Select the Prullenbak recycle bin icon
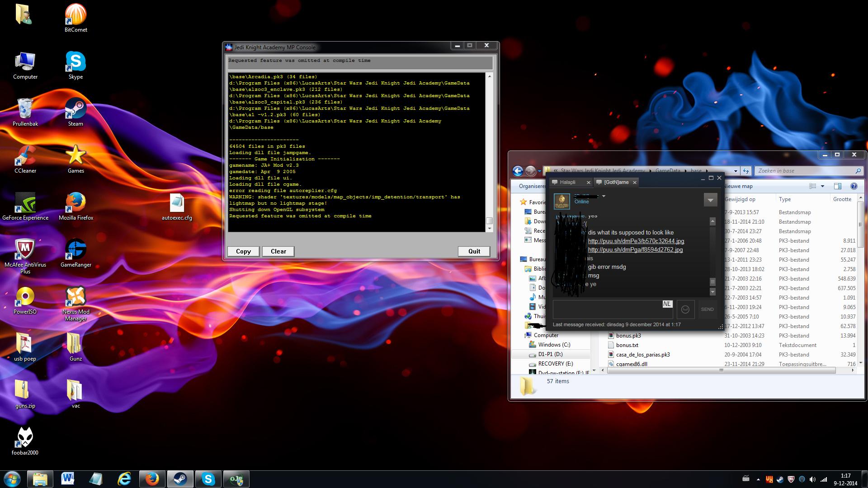 pos(25,112)
